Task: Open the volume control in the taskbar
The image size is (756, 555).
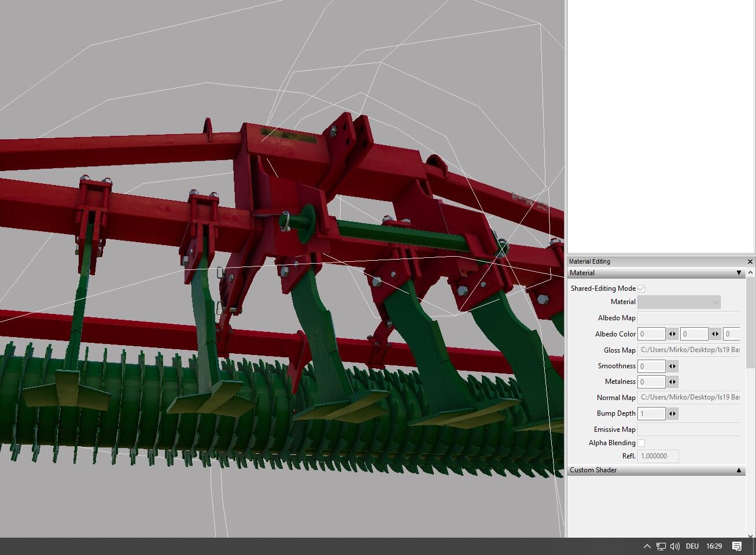Action: [674, 546]
